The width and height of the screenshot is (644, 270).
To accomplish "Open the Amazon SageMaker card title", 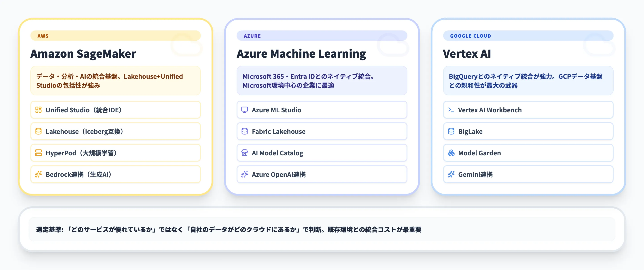I will tap(83, 54).
